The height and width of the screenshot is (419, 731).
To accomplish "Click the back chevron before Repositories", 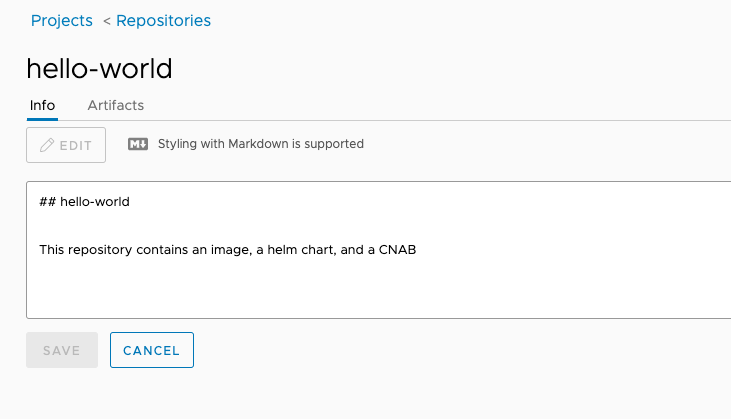I will 107,21.
